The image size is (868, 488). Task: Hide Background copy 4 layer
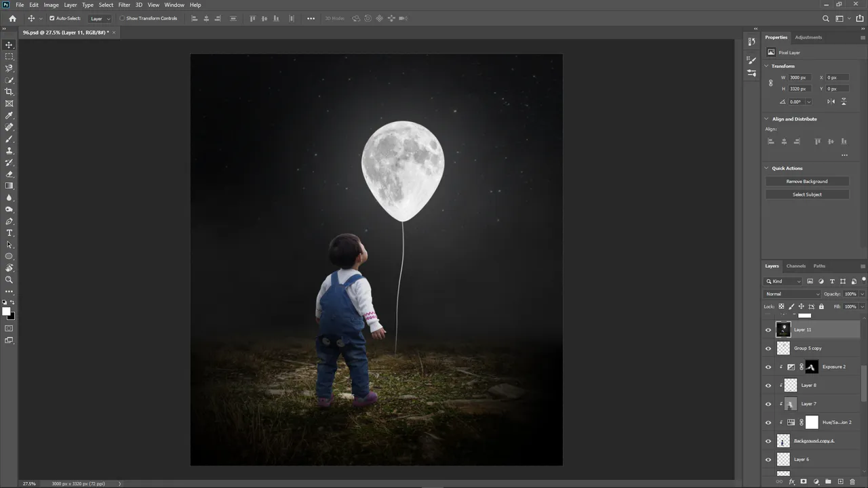pyautogui.click(x=768, y=441)
